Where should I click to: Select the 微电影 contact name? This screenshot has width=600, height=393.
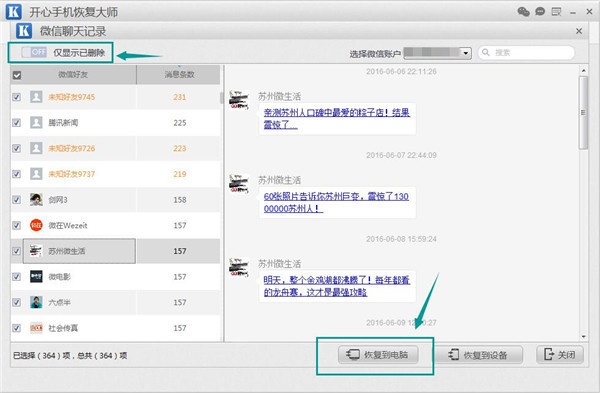point(59,276)
